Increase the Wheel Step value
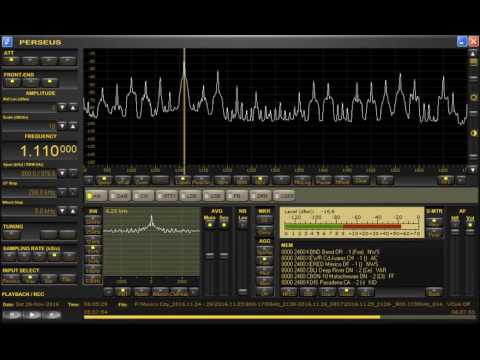Screen dimensions: 480x360 tap(73, 211)
